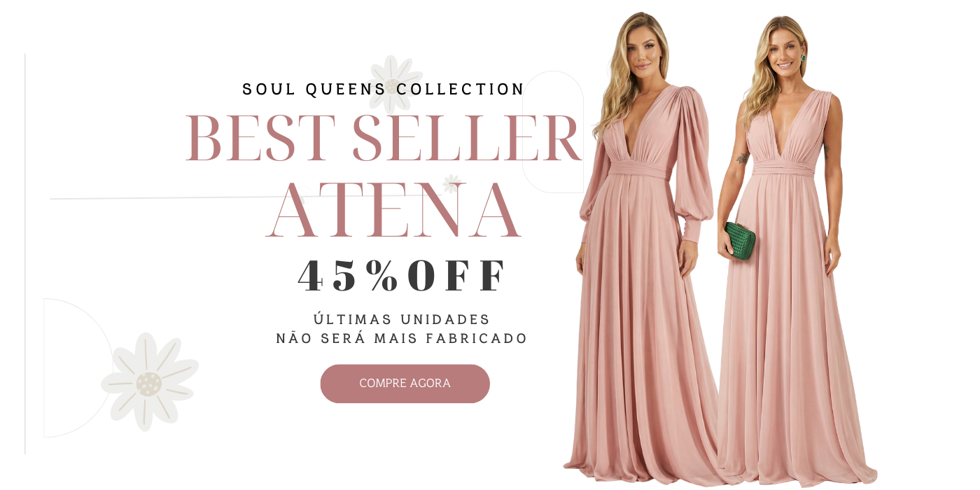Click the tiny daisy beside ATENA
This screenshot has width=980, height=490.
(x=452, y=183)
